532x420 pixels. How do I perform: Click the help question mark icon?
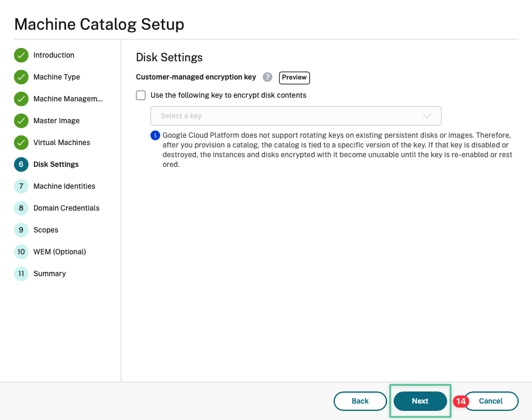[268, 78]
